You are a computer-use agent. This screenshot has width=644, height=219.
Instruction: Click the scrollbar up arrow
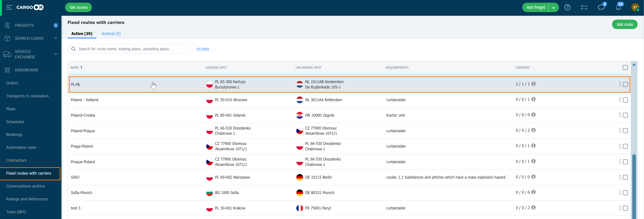pyautogui.click(x=634, y=64)
